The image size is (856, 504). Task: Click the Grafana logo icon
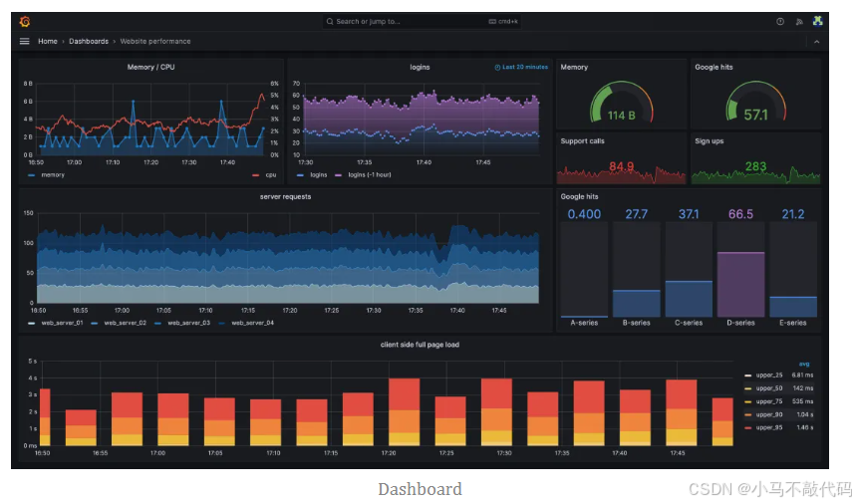[25, 21]
